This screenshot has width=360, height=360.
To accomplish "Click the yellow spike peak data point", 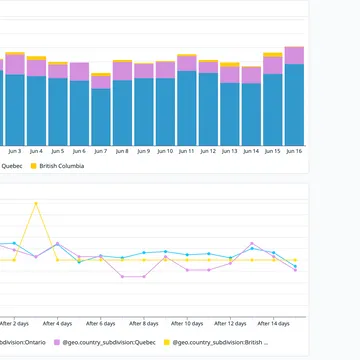I will pyautogui.click(x=36, y=203).
